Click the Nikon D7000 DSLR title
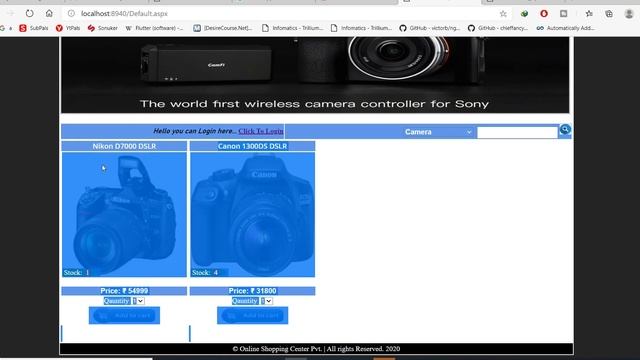The image size is (640, 360). (x=124, y=146)
